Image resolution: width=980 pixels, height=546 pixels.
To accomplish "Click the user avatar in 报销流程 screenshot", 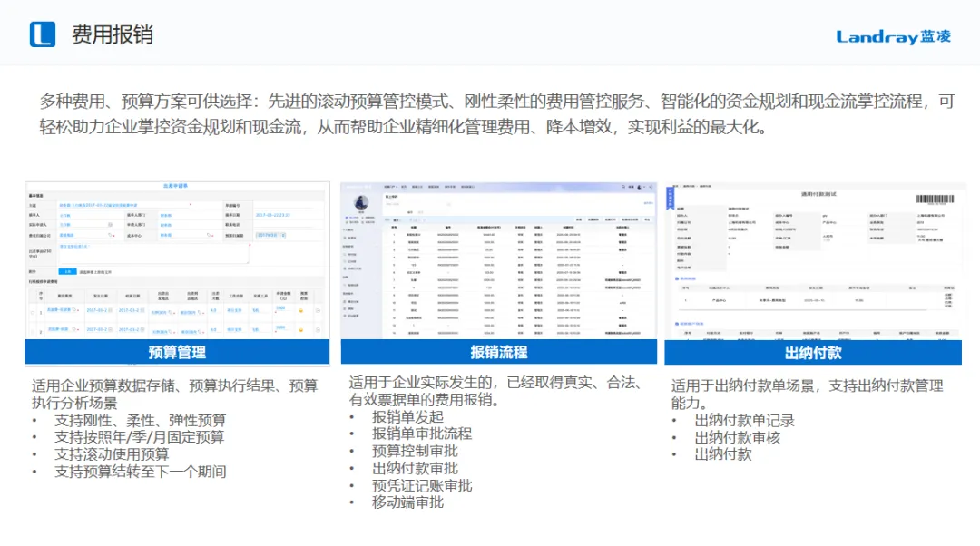I will (x=362, y=204).
